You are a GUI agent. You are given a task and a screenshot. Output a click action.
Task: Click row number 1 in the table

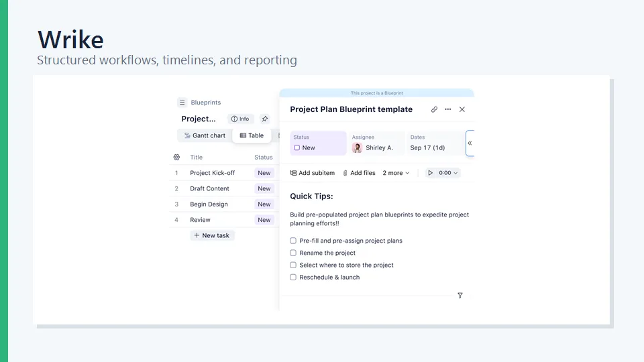(x=176, y=173)
